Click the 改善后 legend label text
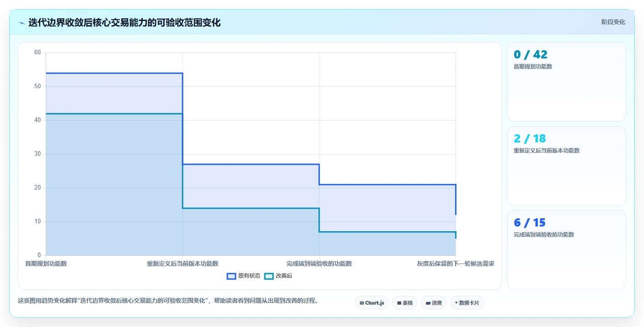 coord(284,276)
